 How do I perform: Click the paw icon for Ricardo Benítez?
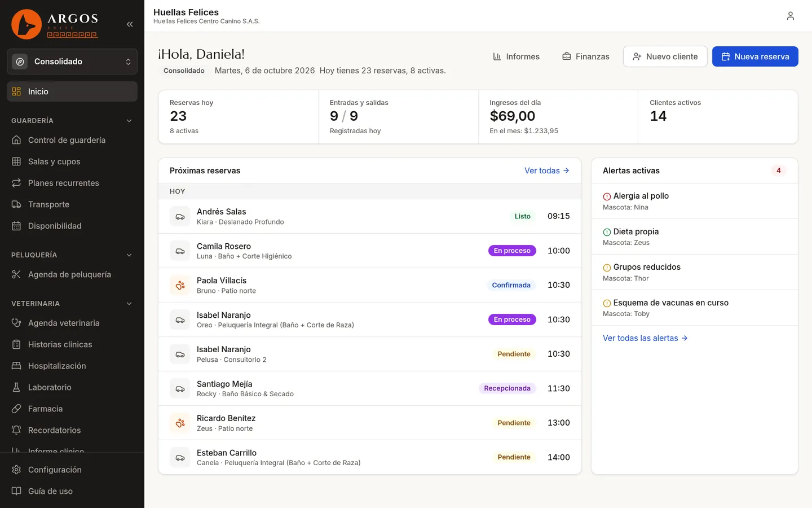pyautogui.click(x=180, y=423)
